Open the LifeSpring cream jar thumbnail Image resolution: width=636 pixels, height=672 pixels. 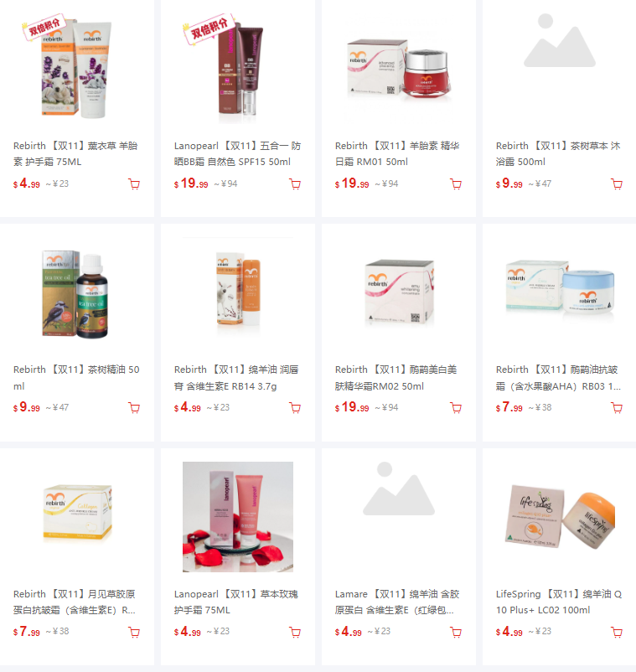(x=560, y=516)
